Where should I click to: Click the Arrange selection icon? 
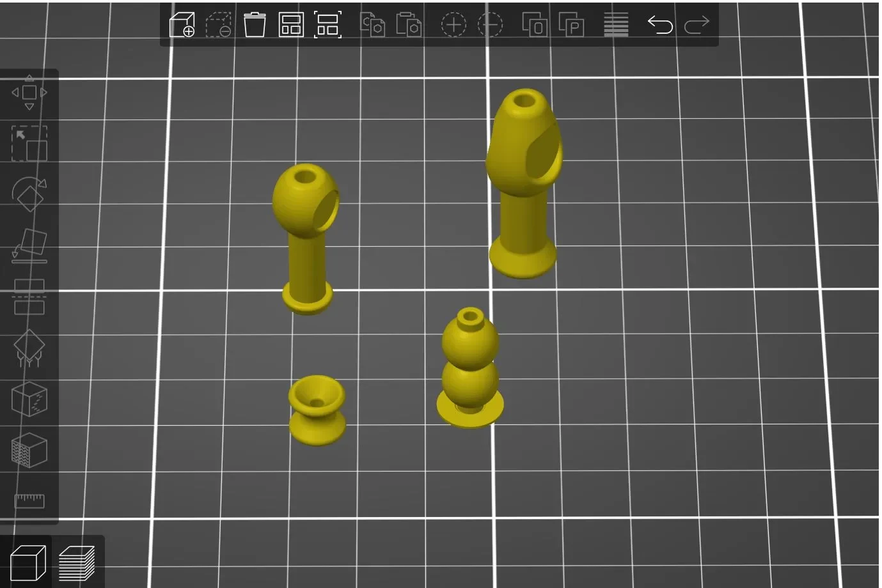(x=327, y=25)
